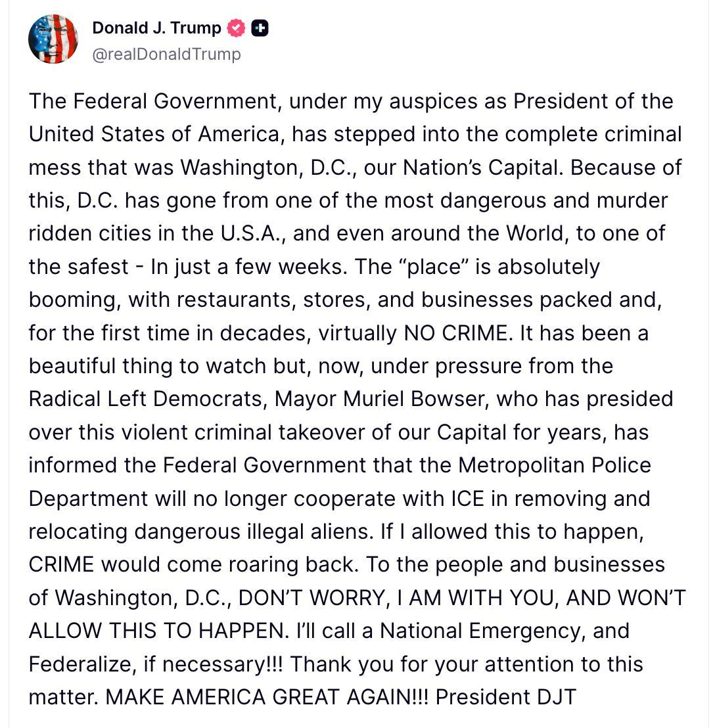
Task: Click the word "ICE" in post
Action: [x=467, y=498]
